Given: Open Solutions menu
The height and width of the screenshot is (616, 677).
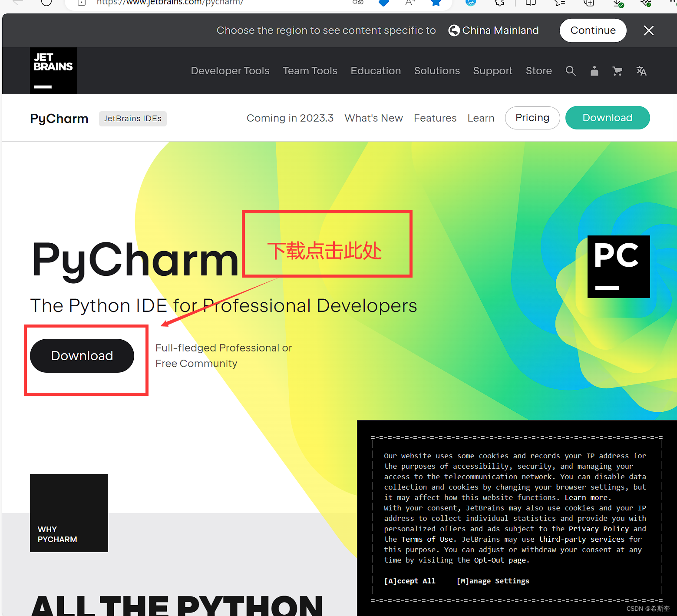Looking at the screenshot, I should [437, 71].
